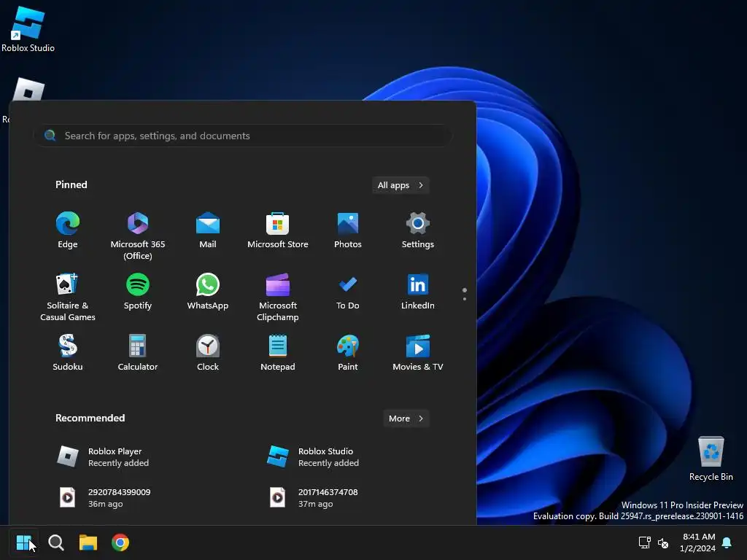Launch Sudoku game
This screenshot has width=747, height=560.
coord(68,353)
